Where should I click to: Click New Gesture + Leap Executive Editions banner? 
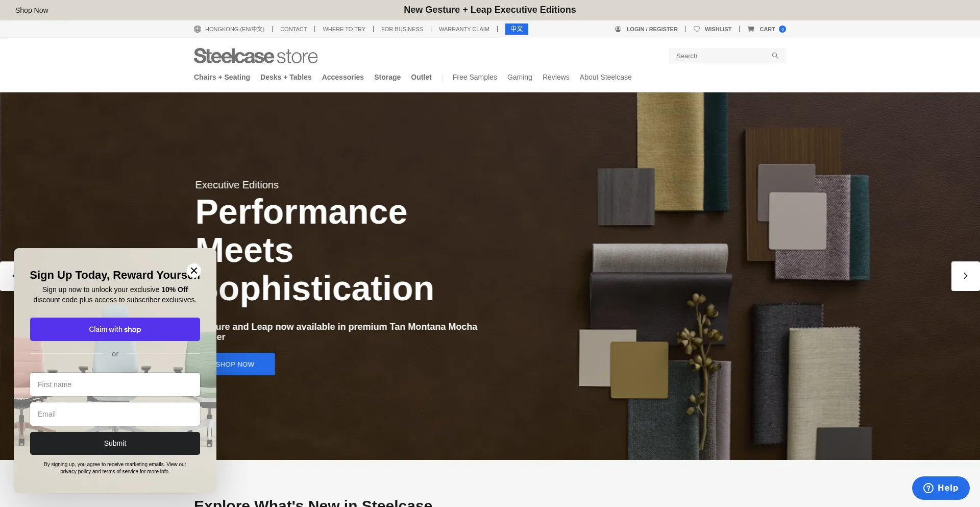[x=490, y=10]
